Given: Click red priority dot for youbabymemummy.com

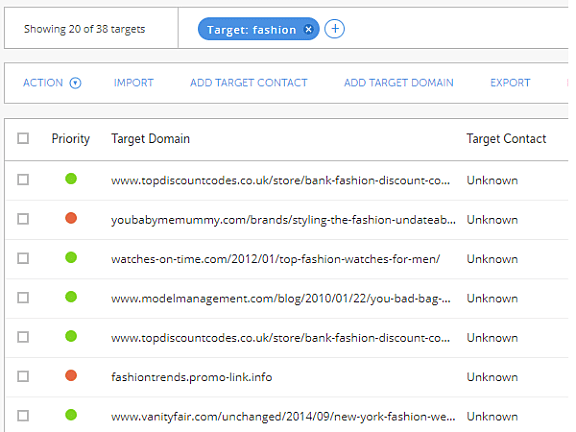Looking at the screenshot, I should [x=71, y=218].
